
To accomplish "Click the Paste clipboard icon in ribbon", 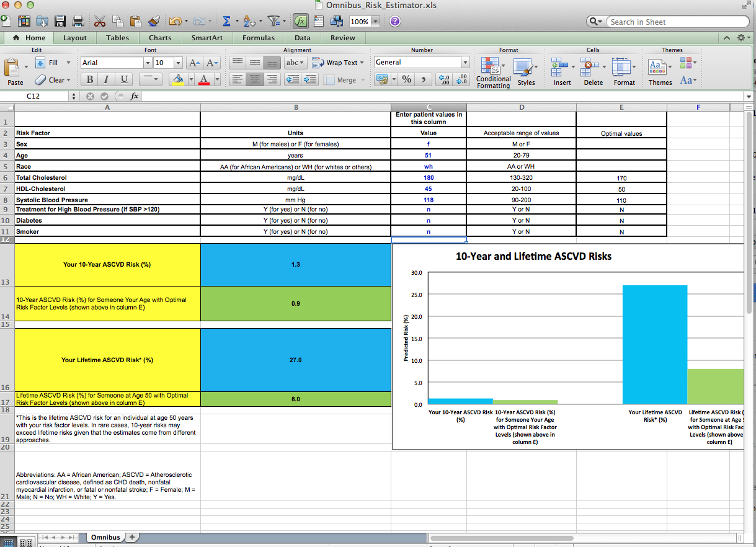I will tap(12, 67).
